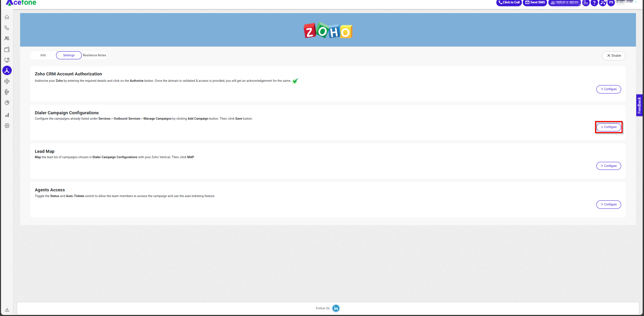Viewport: 644px width, 316px height.
Task: Click the 'Lead Map' heading
Action: 45,151
